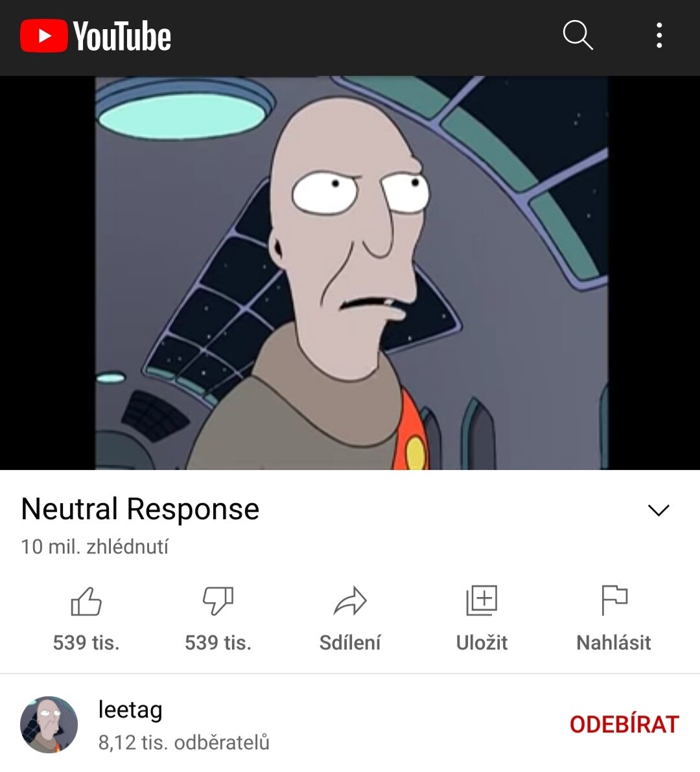
Task: Open the search magnifier icon
Action: (578, 35)
